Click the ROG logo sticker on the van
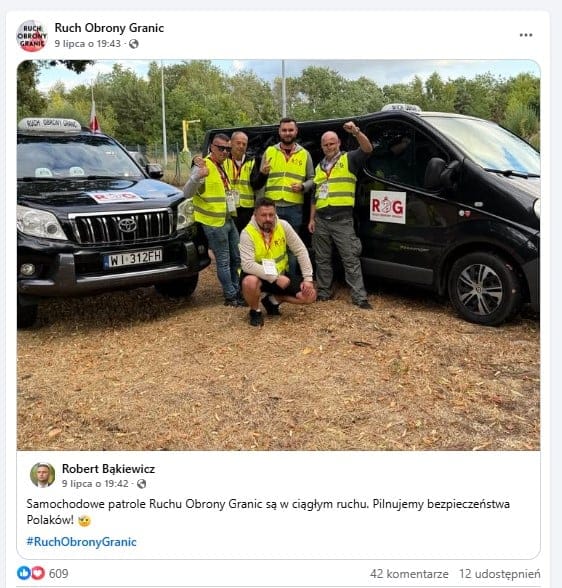The height and width of the screenshot is (588, 562). pyautogui.click(x=388, y=207)
